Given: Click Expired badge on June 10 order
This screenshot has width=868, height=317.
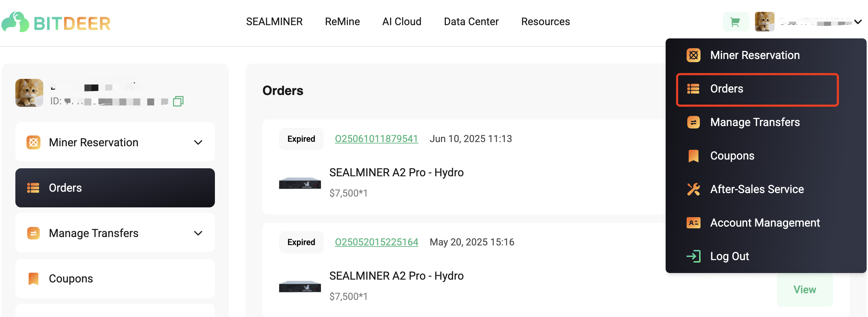Looking at the screenshot, I should [301, 139].
